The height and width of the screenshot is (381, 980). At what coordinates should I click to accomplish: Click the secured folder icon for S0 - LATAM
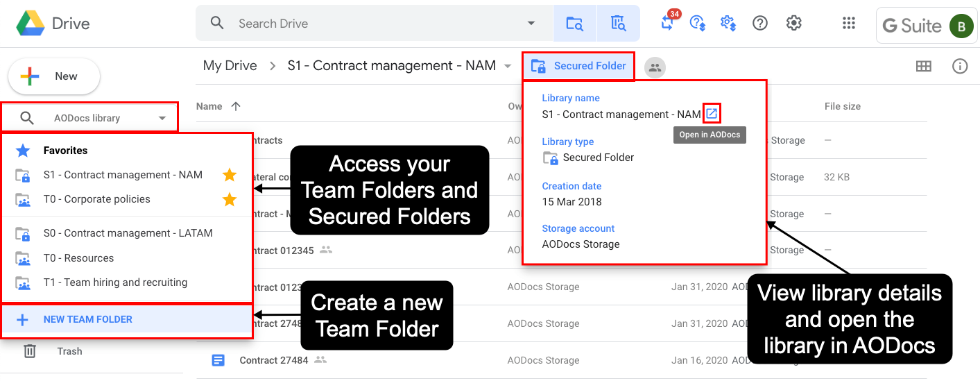tap(23, 234)
